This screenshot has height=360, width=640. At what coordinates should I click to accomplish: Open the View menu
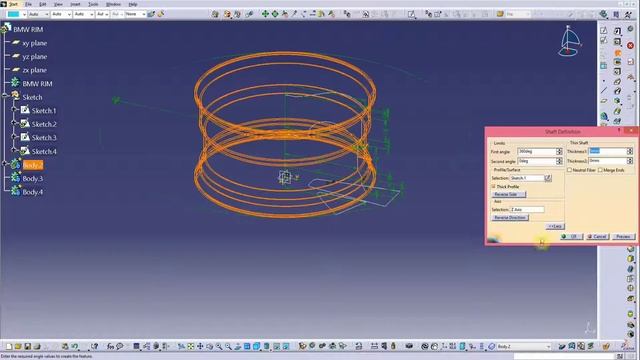pos(58,4)
